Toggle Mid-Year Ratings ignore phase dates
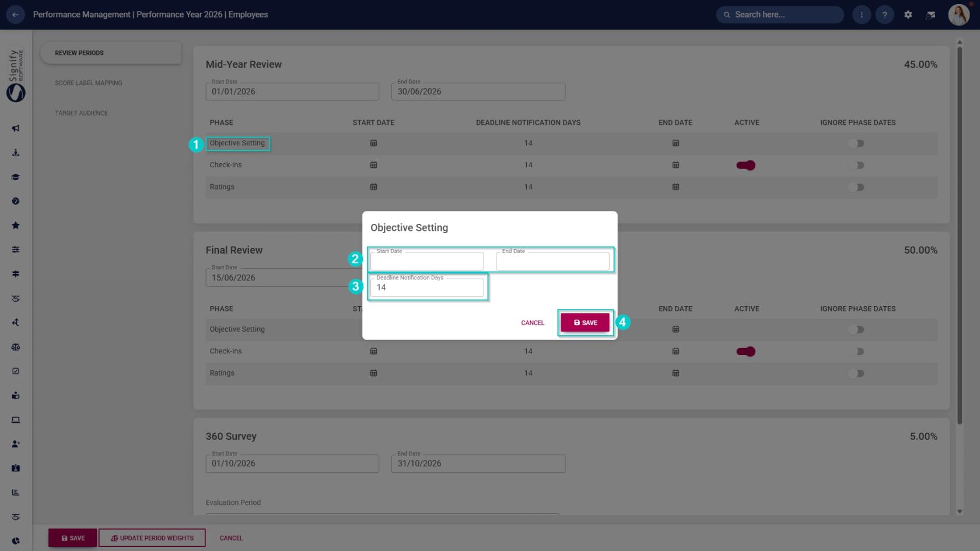Viewport: 980px width, 551px height. 856,187
